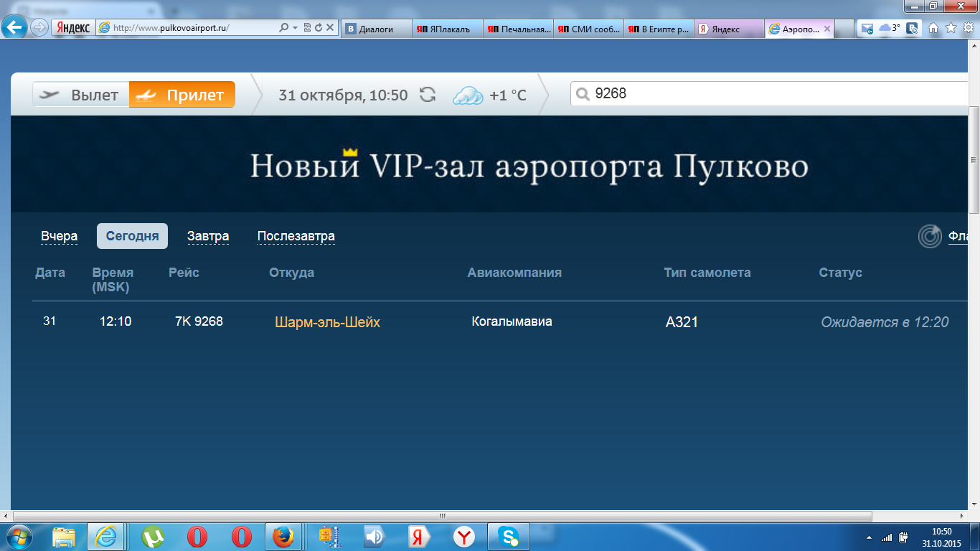Go to the browser Home page icon
Image resolution: width=980 pixels, height=551 pixels.
click(933, 28)
